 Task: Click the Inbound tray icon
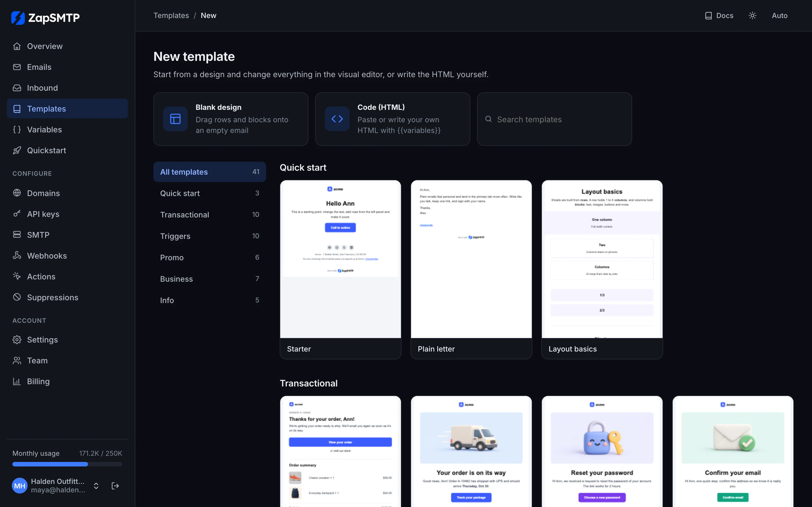[17, 88]
